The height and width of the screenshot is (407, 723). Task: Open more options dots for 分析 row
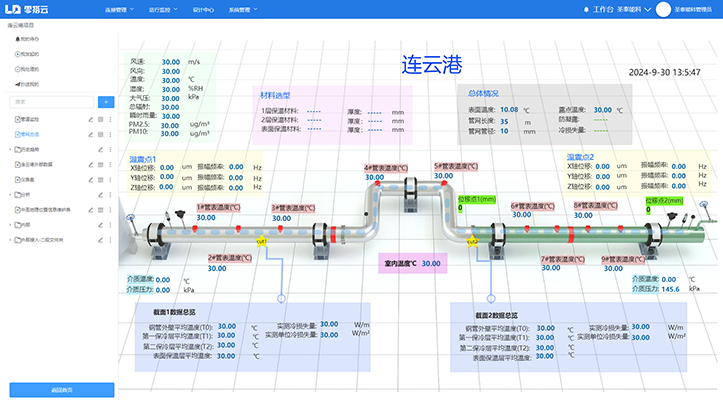click(x=109, y=195)
